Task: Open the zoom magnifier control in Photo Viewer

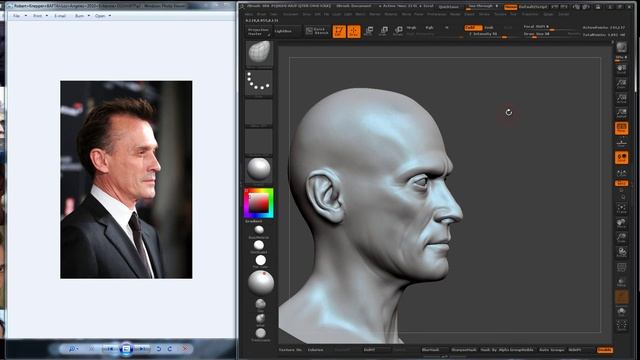Action: pyautogui.click(x=73, y=349)
